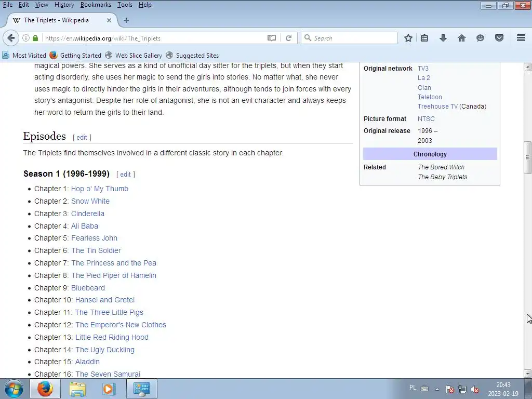
Task: Open The Princess and the Pea link
Action: [114, 263]
